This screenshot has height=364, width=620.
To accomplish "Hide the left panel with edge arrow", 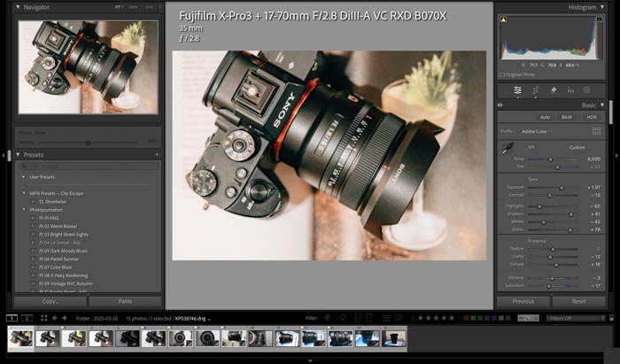I will tap(4, 155).
